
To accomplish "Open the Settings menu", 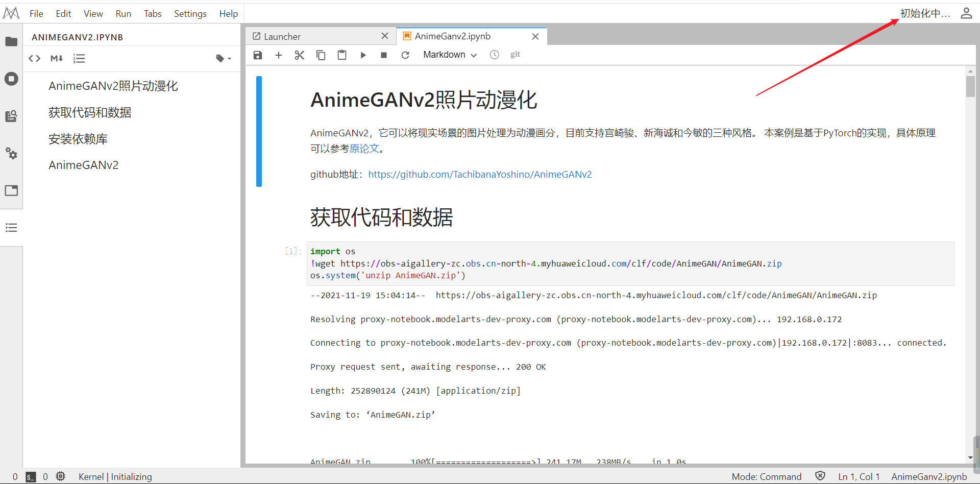I will pyautogui.click(x=190, y=14).
